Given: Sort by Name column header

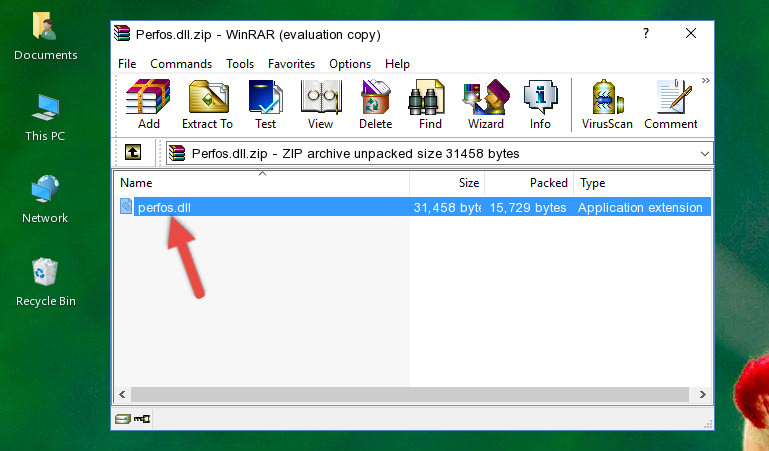Looking at the screenshot, I should click(x=262, y=183).
